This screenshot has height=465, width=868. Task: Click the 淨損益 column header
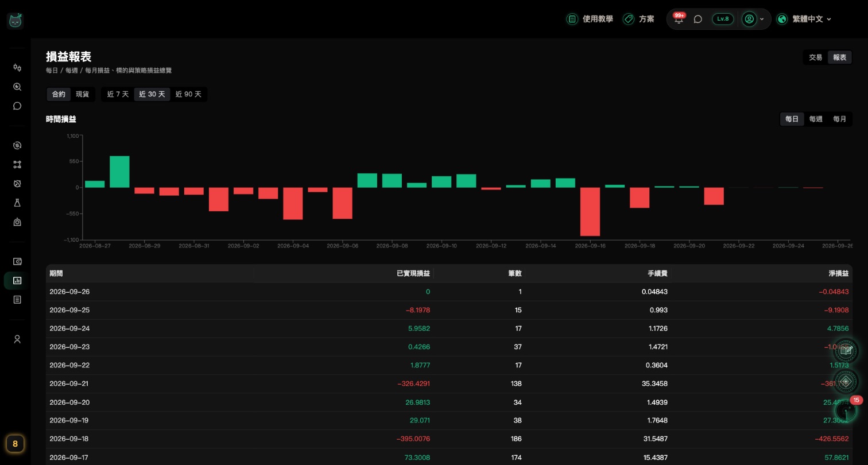pos(839,274)
